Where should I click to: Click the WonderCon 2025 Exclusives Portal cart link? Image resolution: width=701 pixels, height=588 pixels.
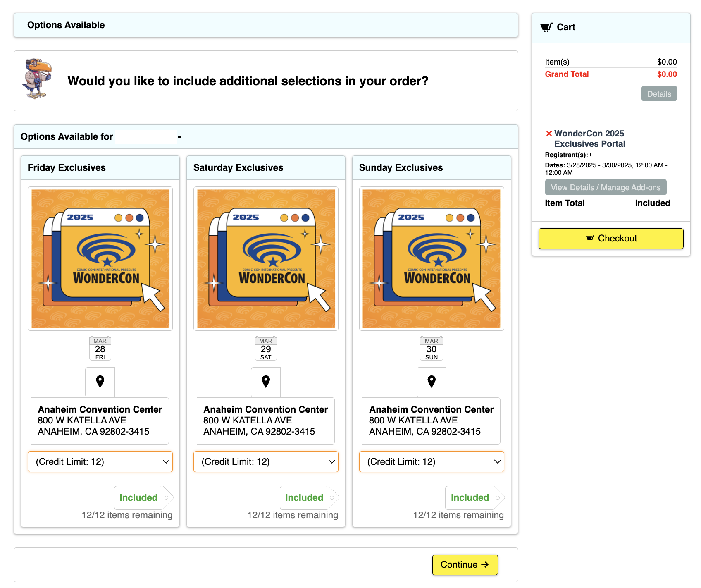coord(589,139)
